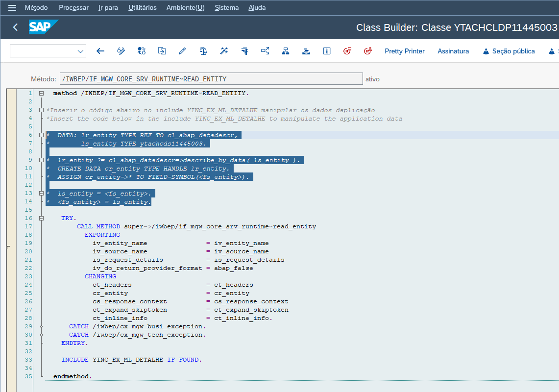Open where-used list icon
Viewport: 559px width, 392px height.
click(265, 51)
